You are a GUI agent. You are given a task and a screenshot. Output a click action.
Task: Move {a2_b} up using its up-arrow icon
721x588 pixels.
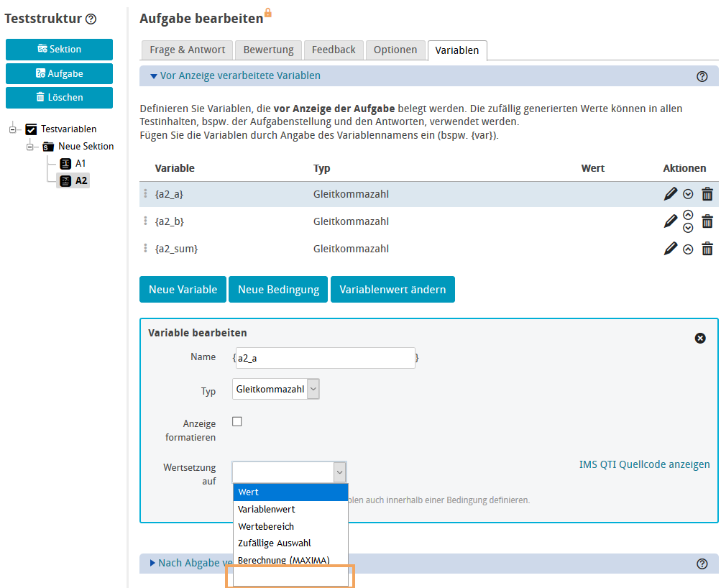[689, 215]
